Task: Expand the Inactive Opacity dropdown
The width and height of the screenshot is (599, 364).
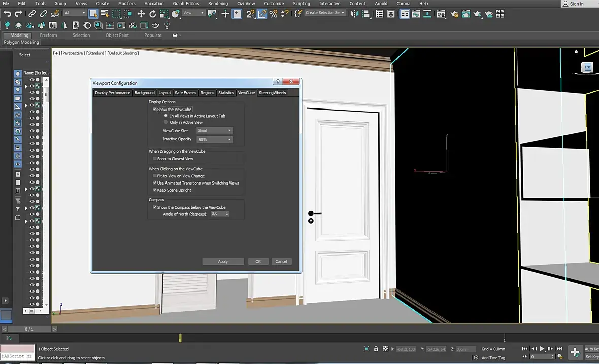Action: coord(214,139)
